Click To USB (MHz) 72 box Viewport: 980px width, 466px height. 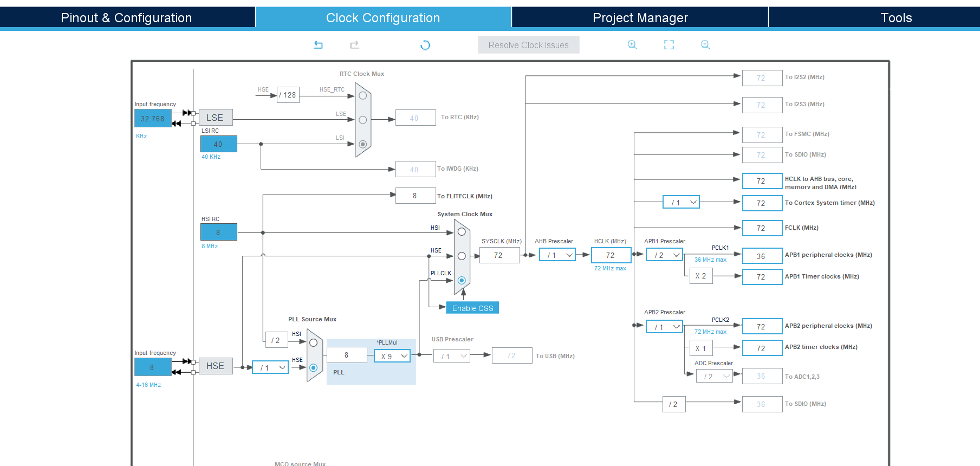512,355
